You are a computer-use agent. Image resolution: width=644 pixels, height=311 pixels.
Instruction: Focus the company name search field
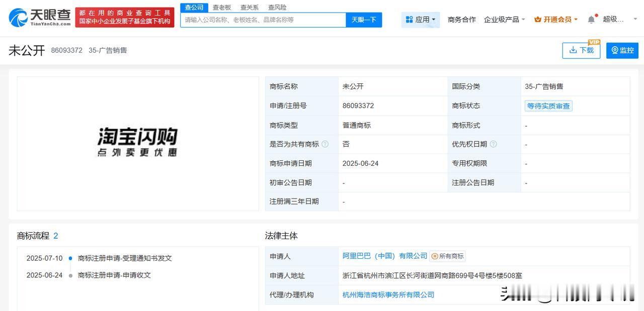coord(263,20)
